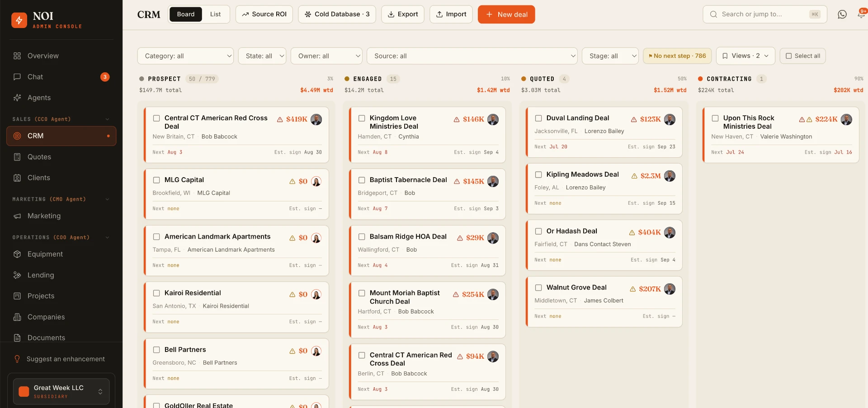The image size is (868, 408).
Task: Click the Quoted stage orange color dot
Action: 524,79
